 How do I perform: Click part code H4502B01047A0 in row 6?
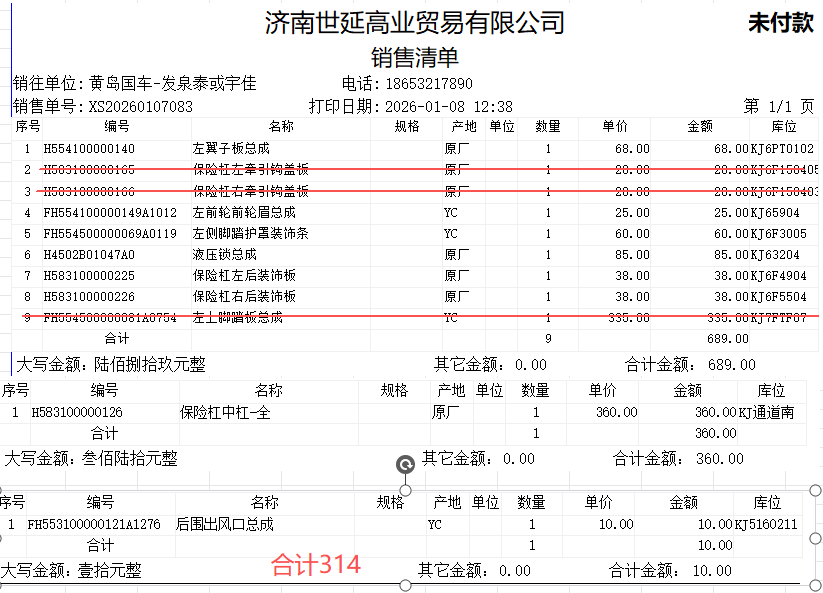(89, 254)
